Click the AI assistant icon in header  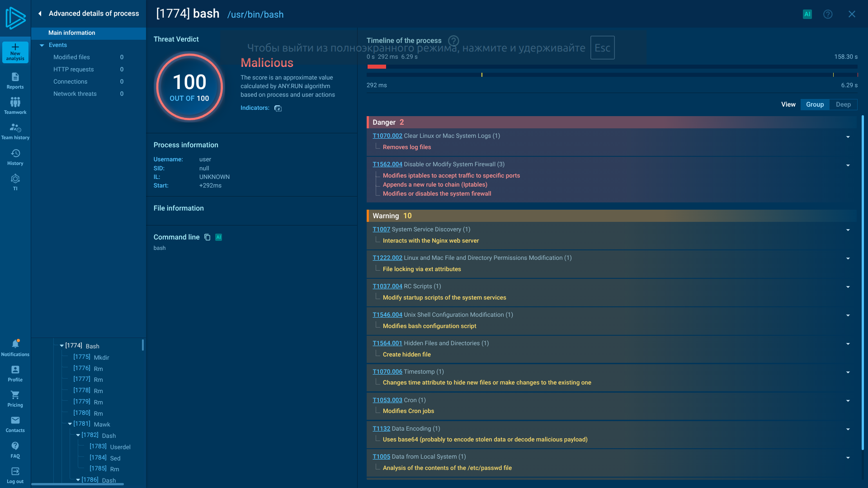[807, 14]
